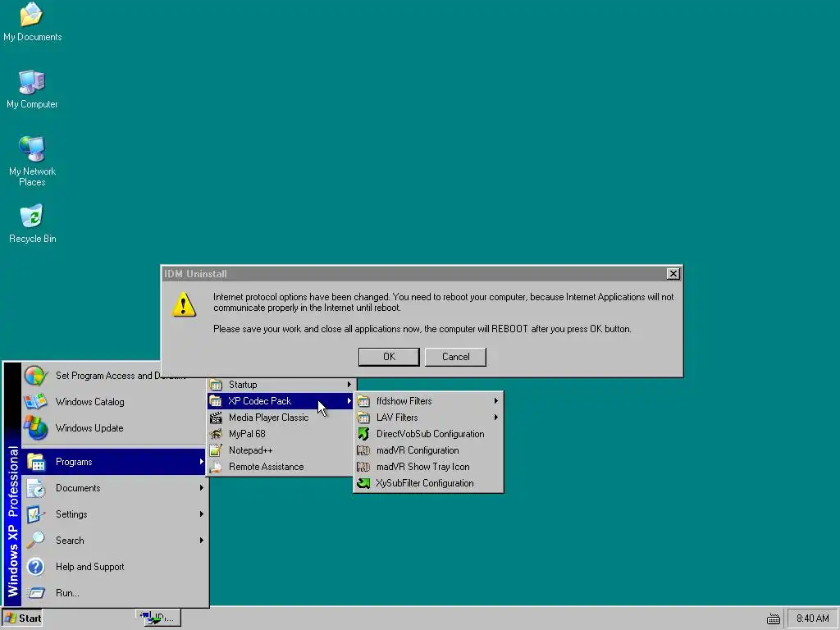Expand the LAV Filters submenu arrow
840x630 pixels.
coord(496,418)
